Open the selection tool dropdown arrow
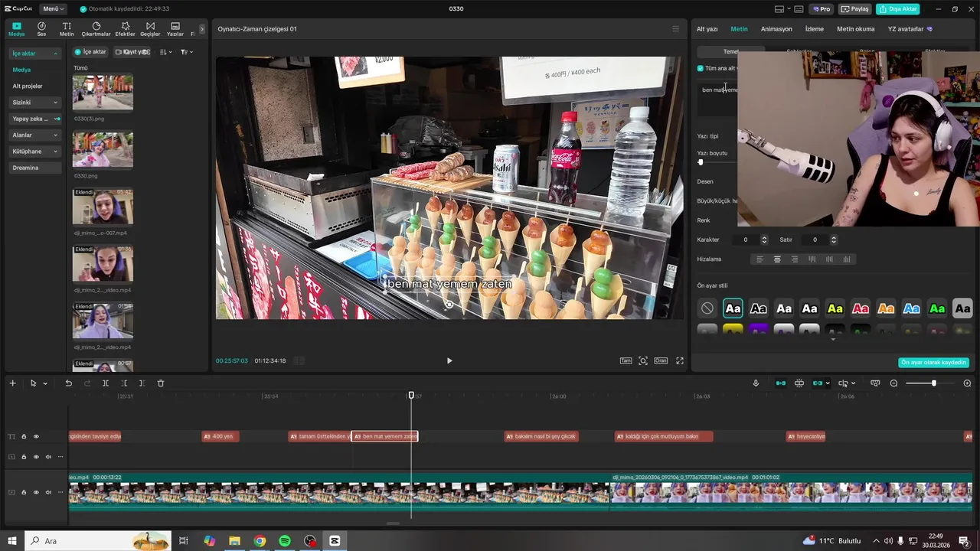This screenshot has height=551, width=980. (x=45, y=383)
